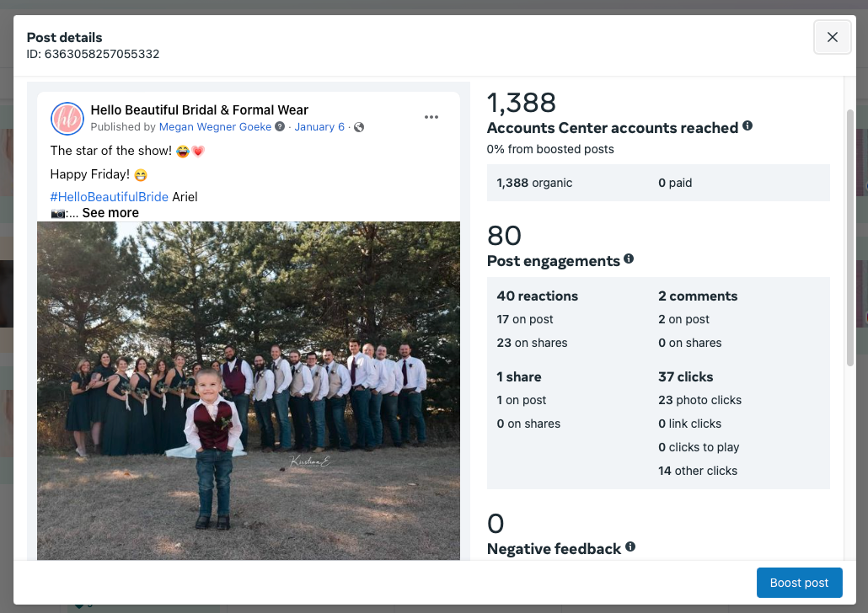Close the Post details dialog
This screenshot has height=613, width=868.
coord(832,37)
